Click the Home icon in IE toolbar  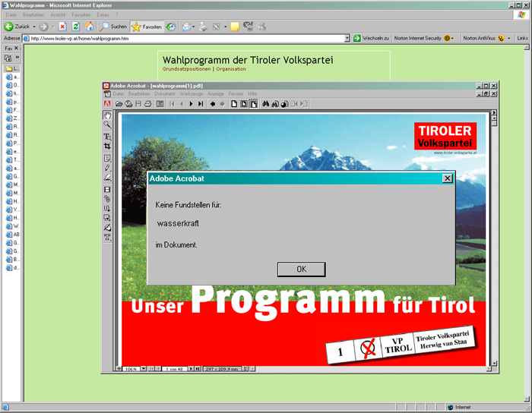(x=89, y=27)
